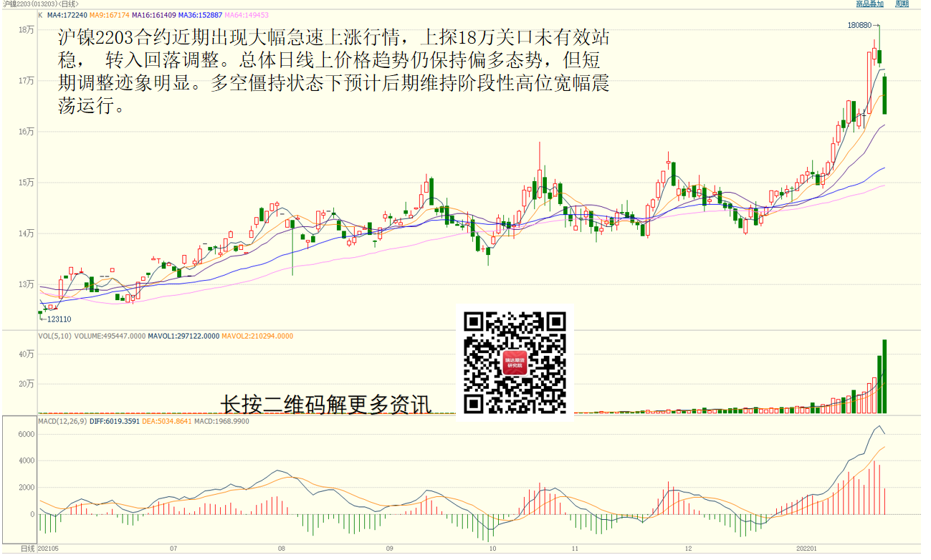The width and height of the screenshot is (931, 560).
Task: Select the orange MA9:167174 label
Action: click(109, 14)
